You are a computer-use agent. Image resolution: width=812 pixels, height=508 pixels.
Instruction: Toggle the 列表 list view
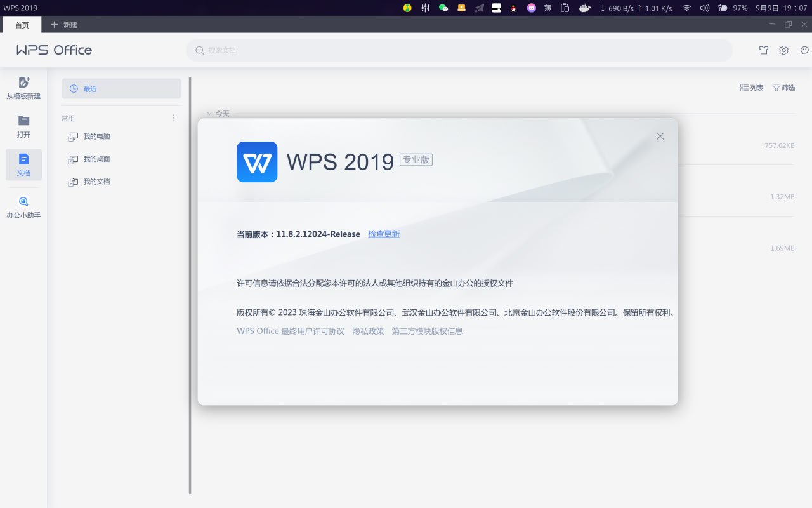click(x=752, y=88)
